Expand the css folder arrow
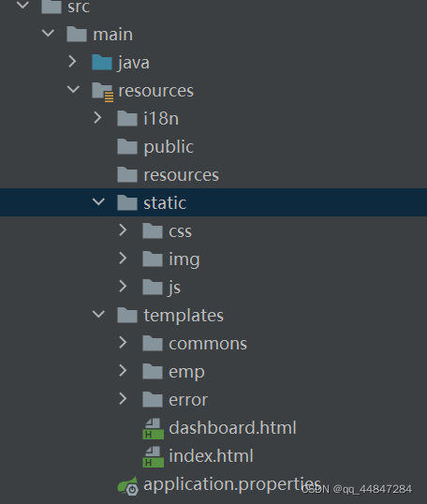This screenshot has height=504, width=427. 123,230
